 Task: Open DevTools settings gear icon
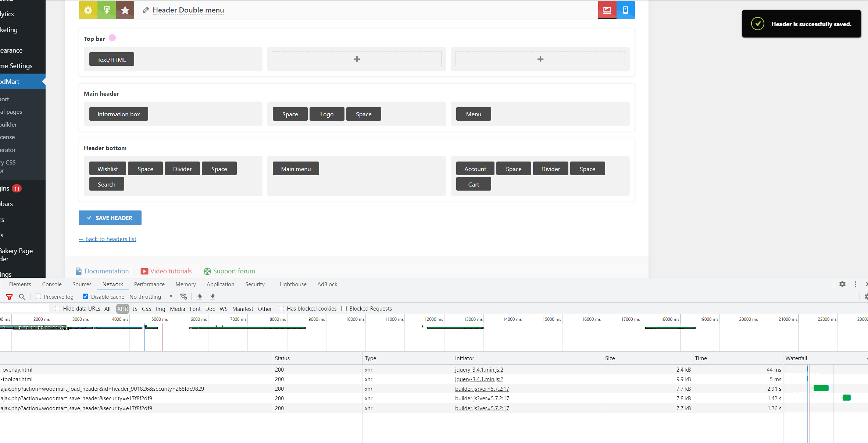[x=842, y=284]
